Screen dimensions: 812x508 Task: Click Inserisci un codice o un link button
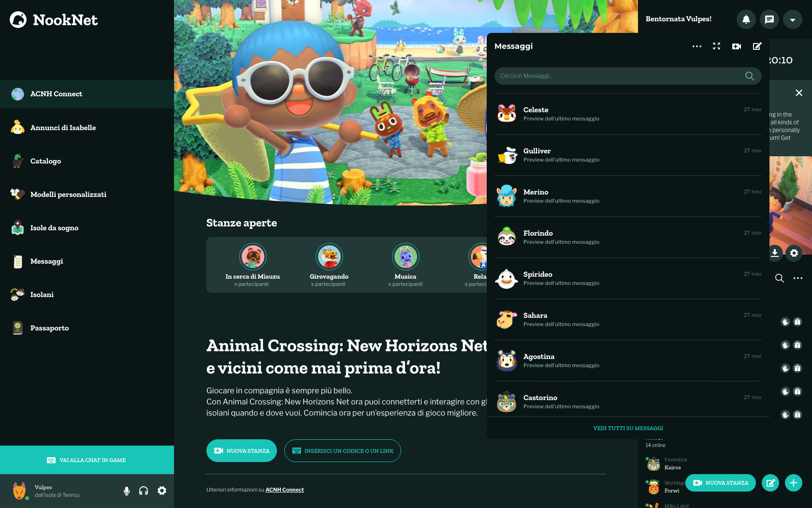(x=343, y=451)
